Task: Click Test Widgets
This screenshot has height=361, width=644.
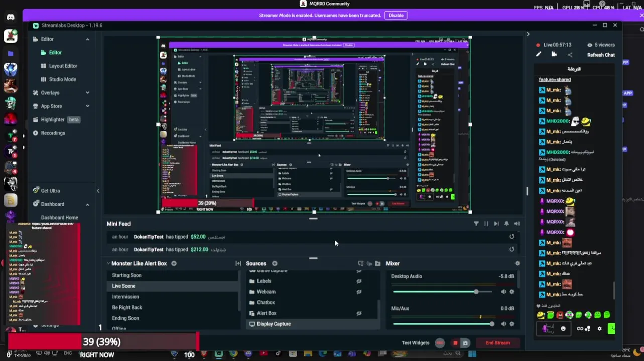Action: coord(415,343)
